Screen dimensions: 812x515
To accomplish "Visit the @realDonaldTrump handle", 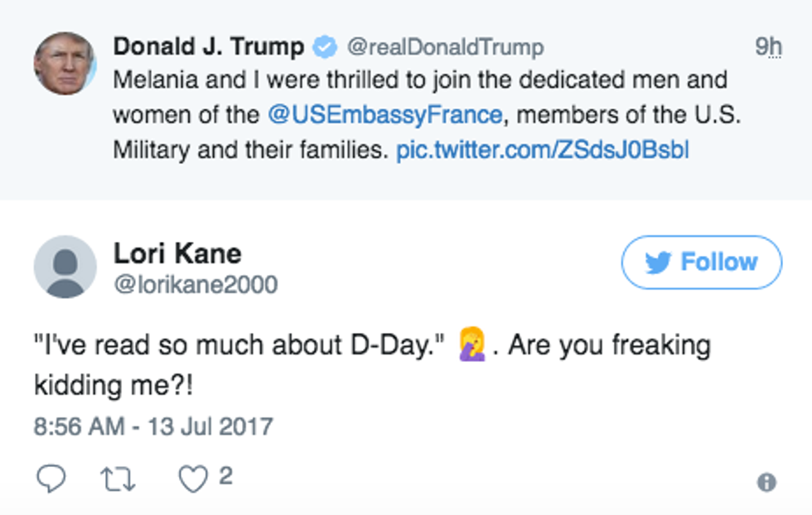I will coord(445,48).
